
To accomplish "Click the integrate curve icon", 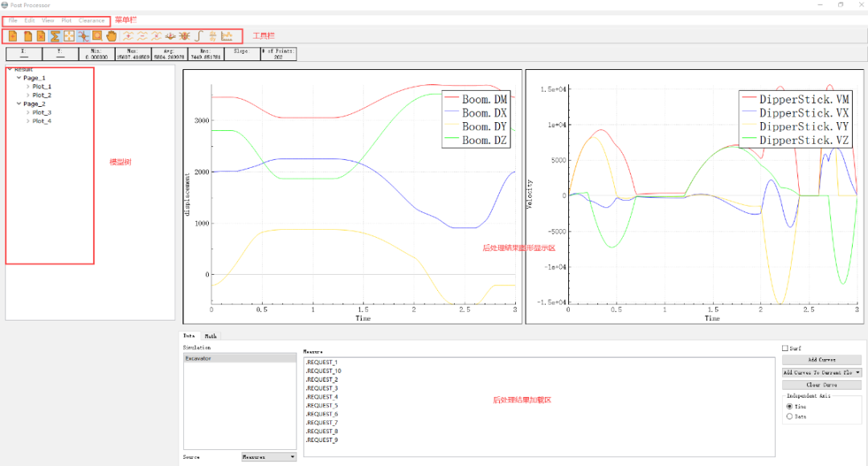I will (x=199, y=36).
